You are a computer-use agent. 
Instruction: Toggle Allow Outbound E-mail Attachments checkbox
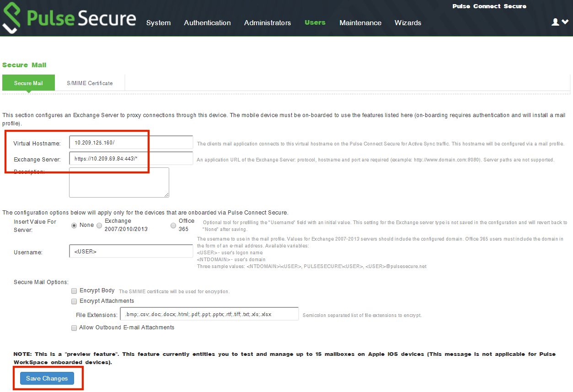(74, 328)
